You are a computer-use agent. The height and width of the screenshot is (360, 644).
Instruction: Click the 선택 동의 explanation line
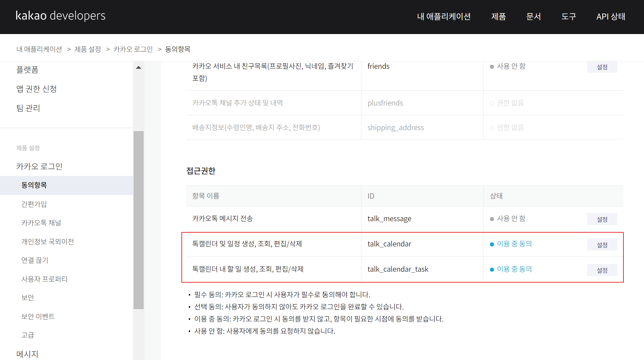coord(299,307)
